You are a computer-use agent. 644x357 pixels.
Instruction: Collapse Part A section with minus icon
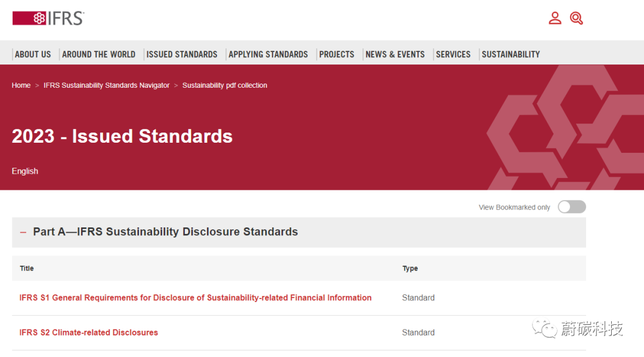(x=23, y=232)
